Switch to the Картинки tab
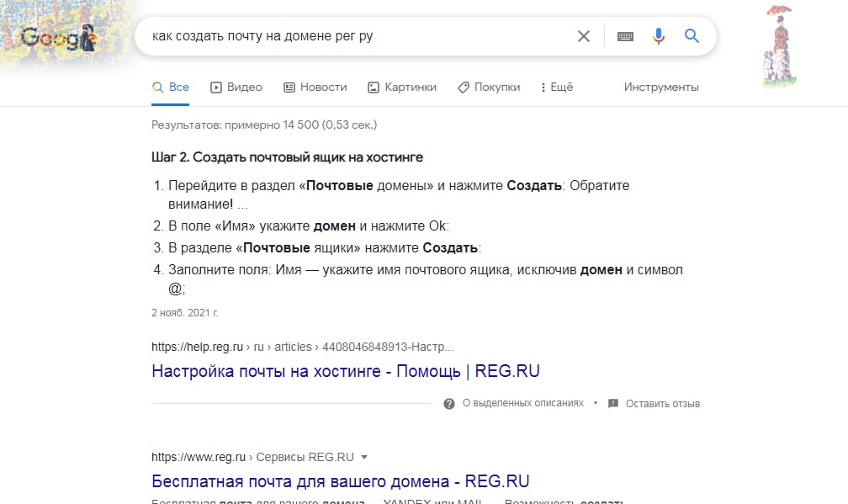This screenshot has height=504, width=848. pyautogui.click(x=402, y=87)
